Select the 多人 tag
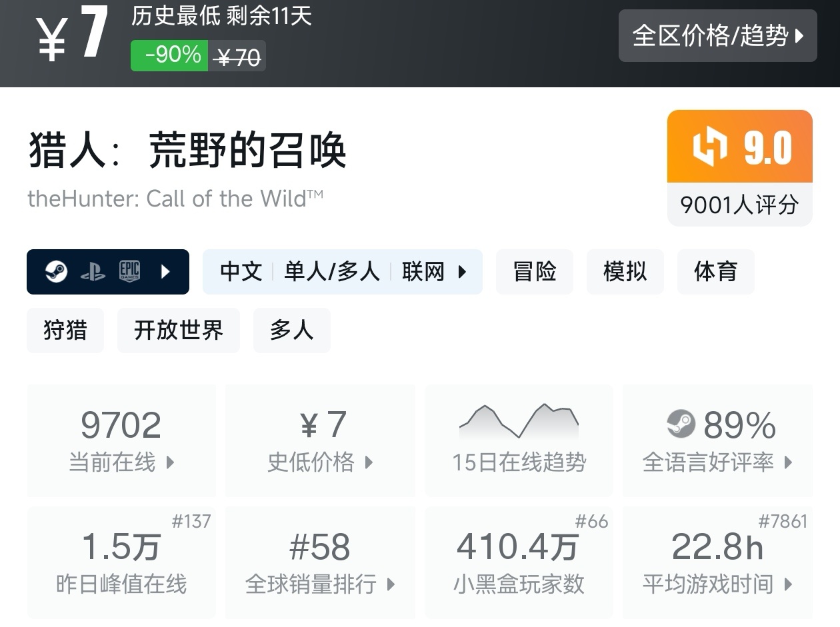The height and width of the screenshot is (627, 840). click(x=292, y=330)
